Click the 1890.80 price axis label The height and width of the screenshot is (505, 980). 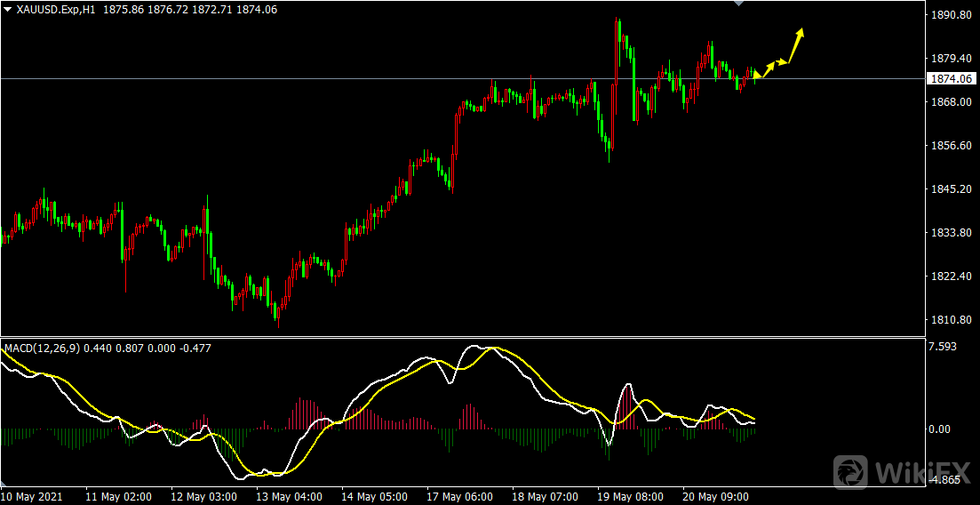[948, 15]
